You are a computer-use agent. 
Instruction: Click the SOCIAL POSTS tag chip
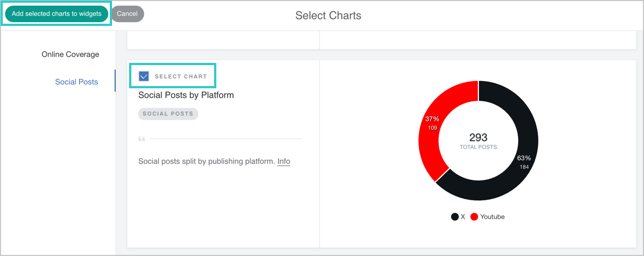tap(168, 114)
